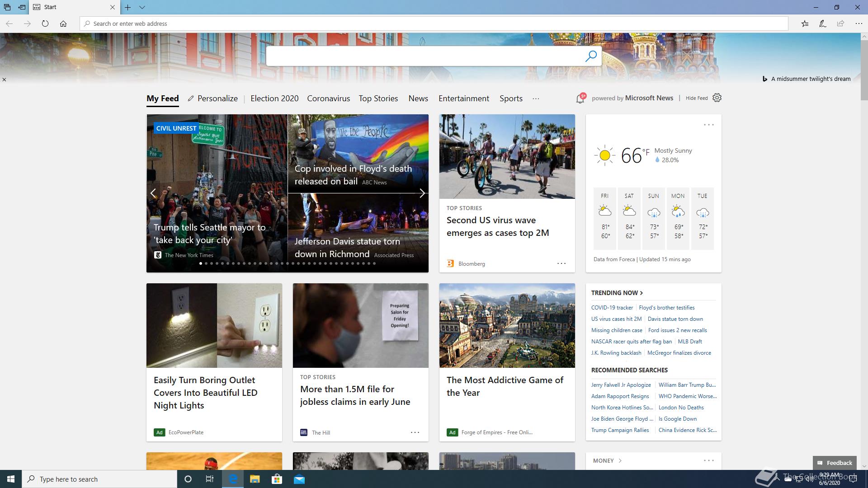Open the Add notes pen icon
868x488 pixels.
click(x=823, y=23)
